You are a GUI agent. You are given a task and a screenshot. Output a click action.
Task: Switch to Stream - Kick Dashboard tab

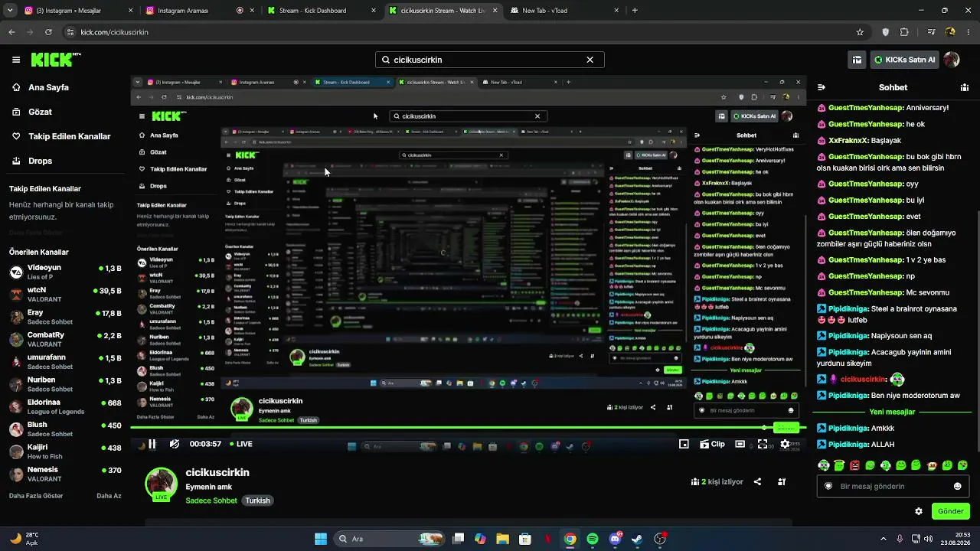tap(322, 11)
